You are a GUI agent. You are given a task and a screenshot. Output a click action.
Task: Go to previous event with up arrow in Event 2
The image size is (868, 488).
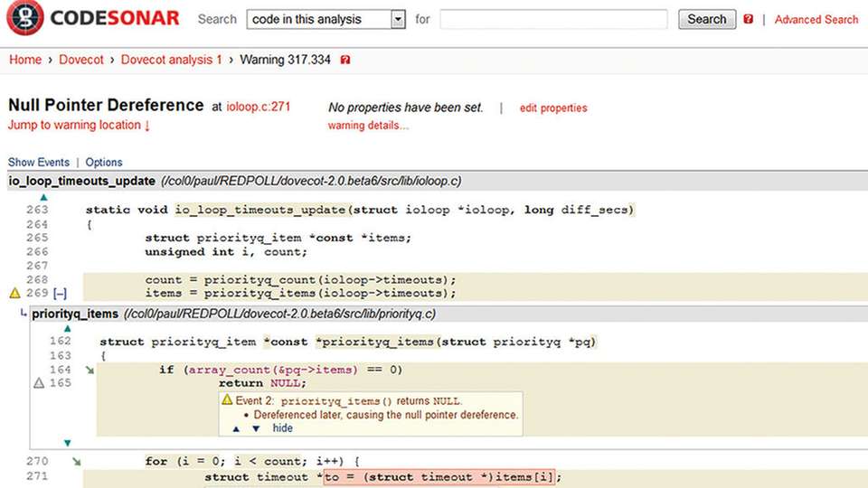236,428
